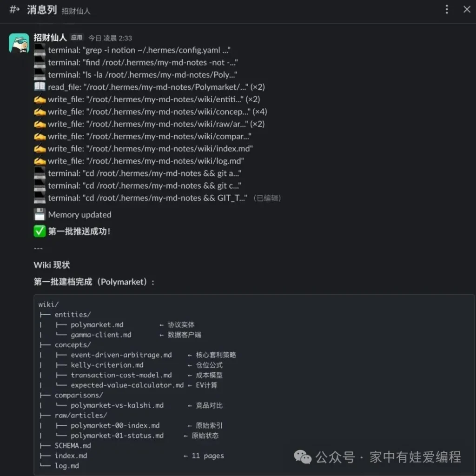This screenshot has width=476, height=476.
Task: Click the 消息列 header title
Action: 42,10
